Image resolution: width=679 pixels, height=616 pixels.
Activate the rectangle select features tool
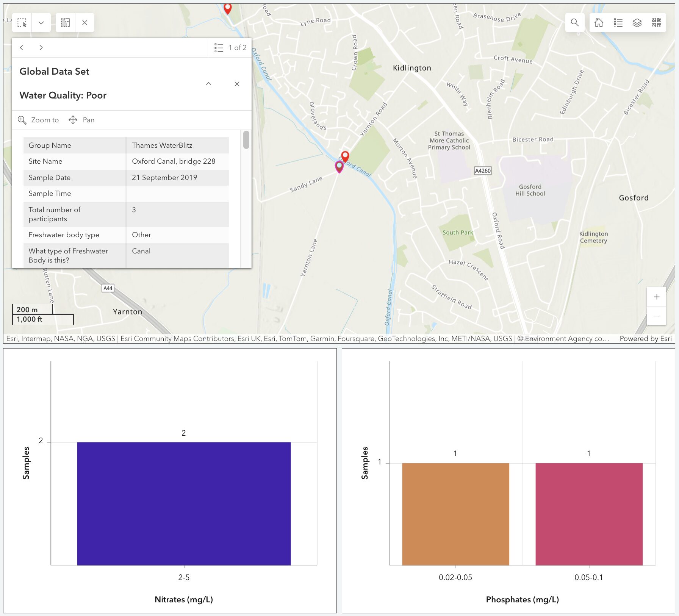(22, 23)
